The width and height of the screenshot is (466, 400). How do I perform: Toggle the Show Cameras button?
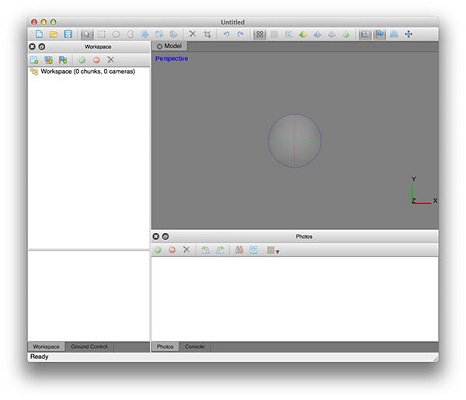pos(365,34)
